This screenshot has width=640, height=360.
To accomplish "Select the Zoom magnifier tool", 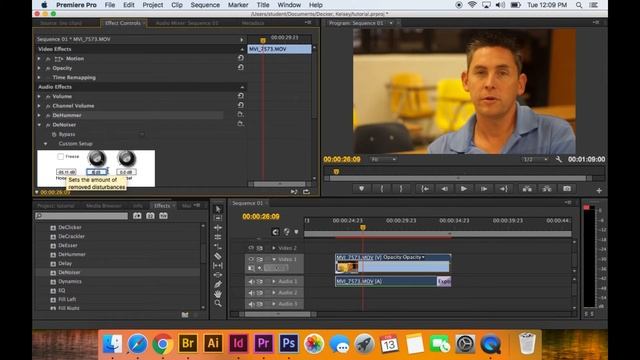I will [x=218, y=303].
